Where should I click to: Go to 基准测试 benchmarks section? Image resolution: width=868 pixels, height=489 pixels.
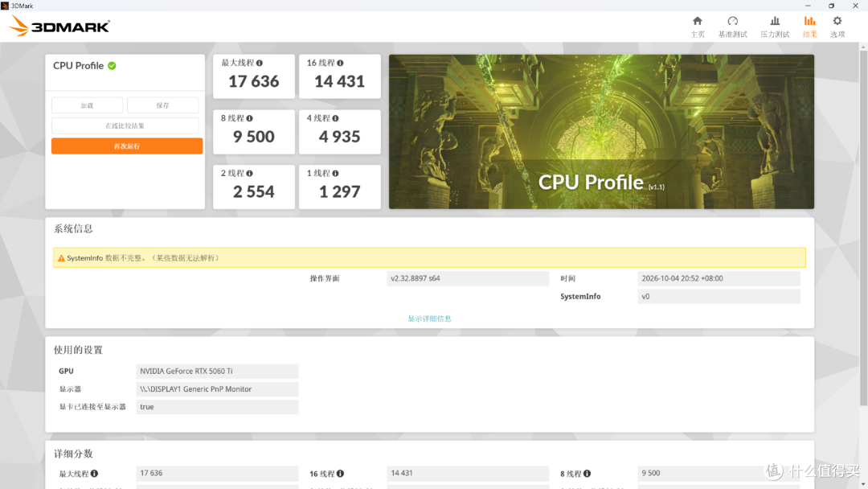click(732, 27)
